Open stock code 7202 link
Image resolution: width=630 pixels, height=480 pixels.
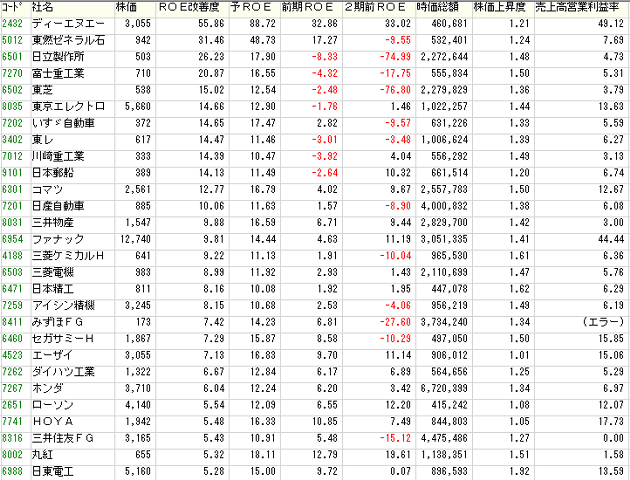coord(12,123)
